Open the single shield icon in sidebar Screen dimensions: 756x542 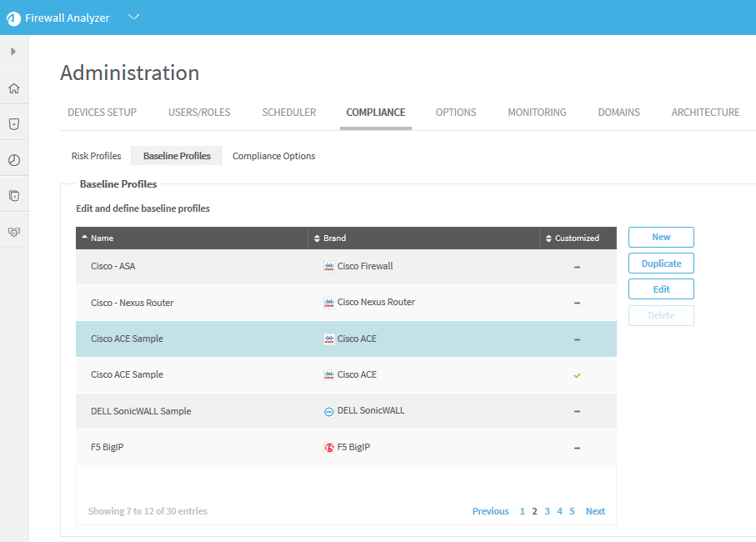point(13,124)
